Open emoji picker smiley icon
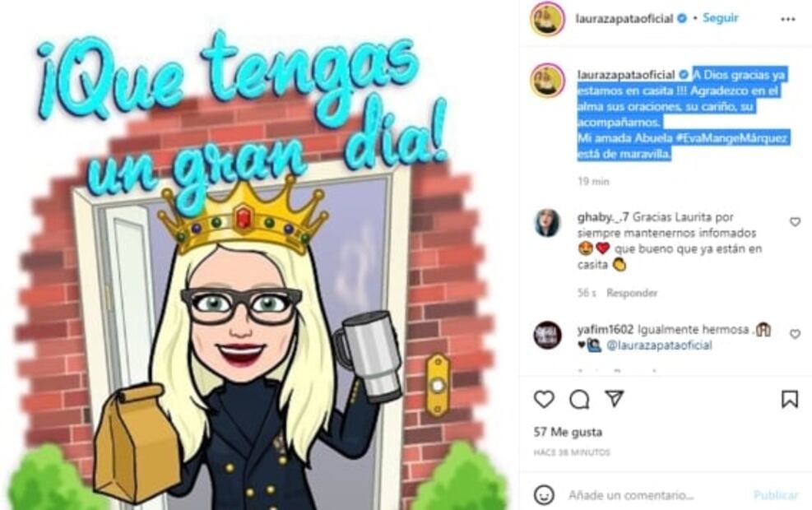The height and width of the screenshot is (510, 812). (x=544, y=495)
